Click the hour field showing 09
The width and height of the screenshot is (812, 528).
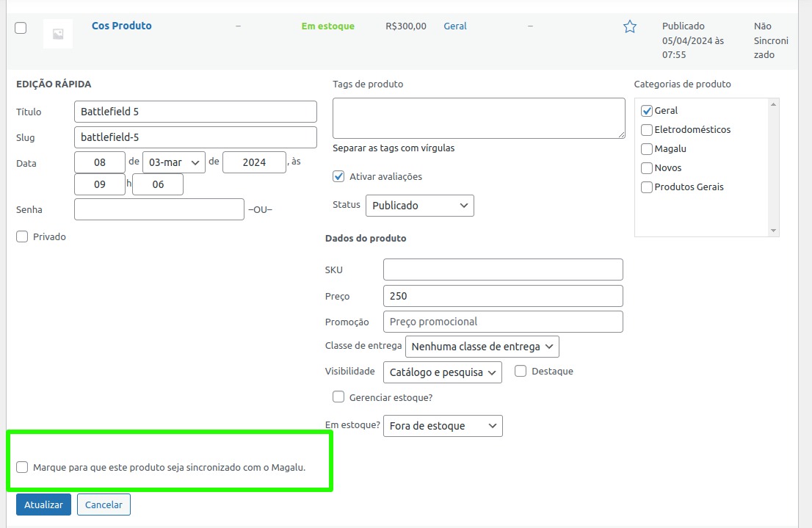click(100, 184)
